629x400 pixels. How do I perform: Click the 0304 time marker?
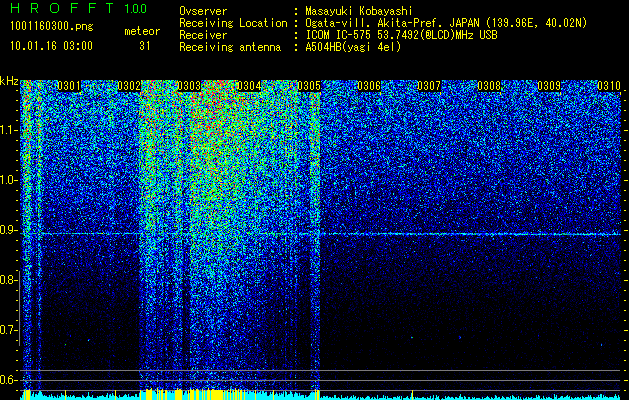[249, 86]
